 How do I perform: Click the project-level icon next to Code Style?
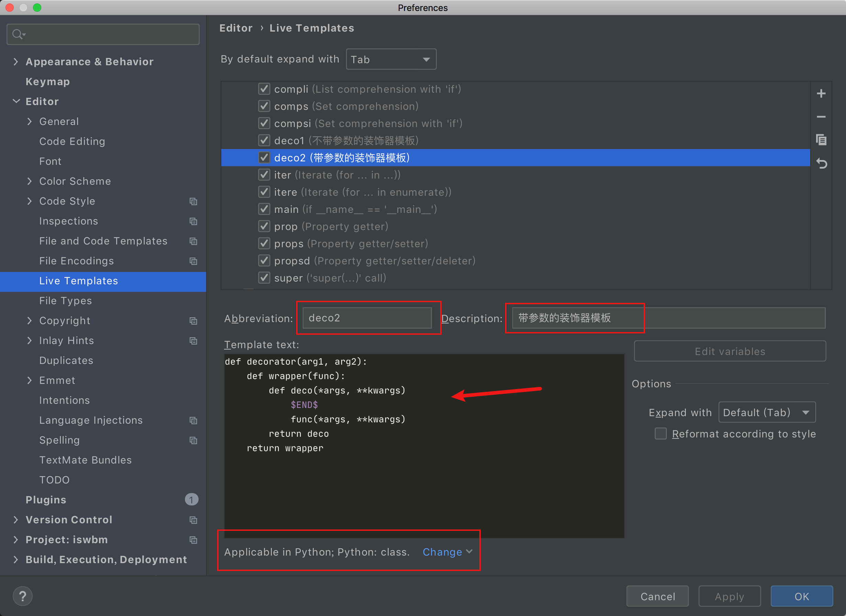(x=193, y=201)
